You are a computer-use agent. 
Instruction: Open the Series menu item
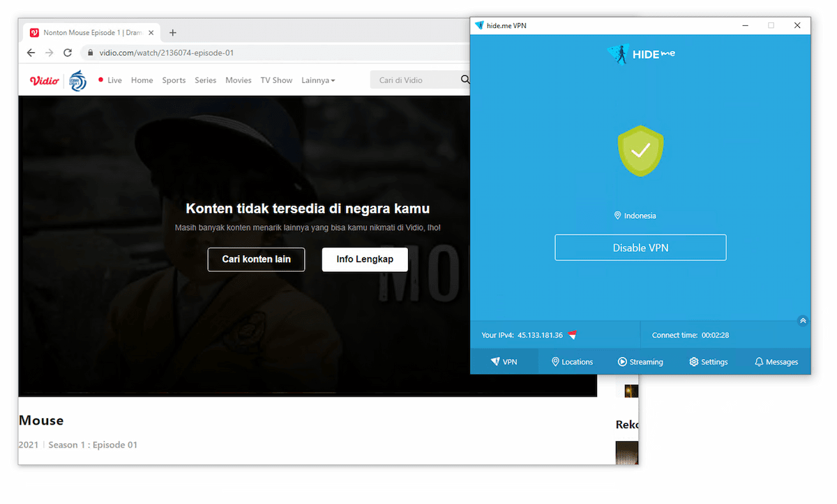pyautogui.click(x=205, y=80)
